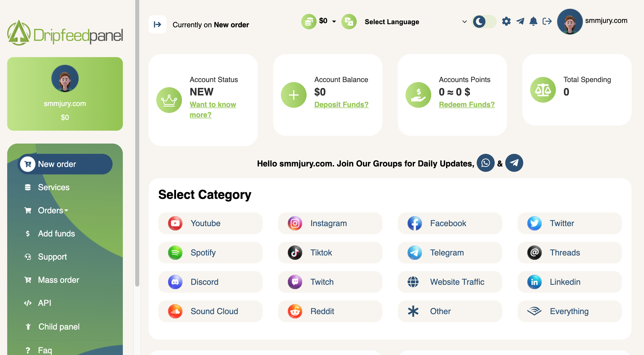The height and width of the screenshot is (355, 644).
Task: Click the Redeem Funds? link
Action: (x=467, y=104)
